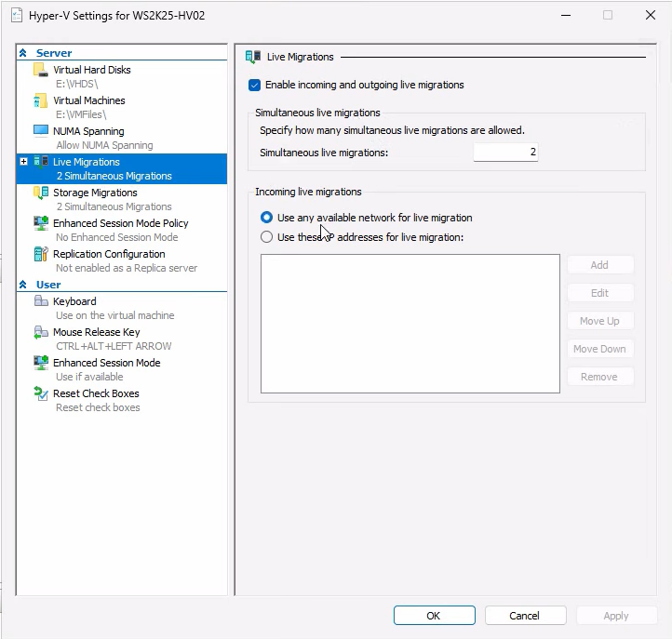Screen dimensions: 672x639
Task: Click the user Enhanced Session Mode icon
Action: (41, 363)
